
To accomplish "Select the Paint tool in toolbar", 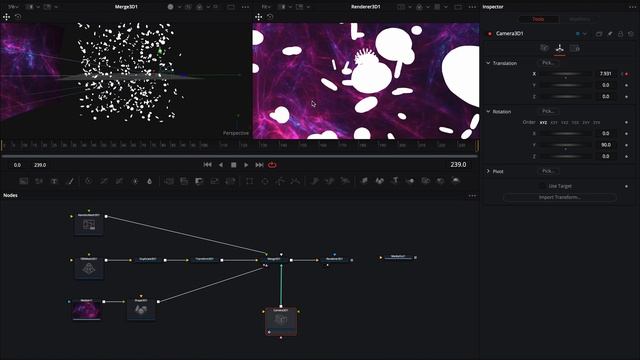I will click(70, 181).
